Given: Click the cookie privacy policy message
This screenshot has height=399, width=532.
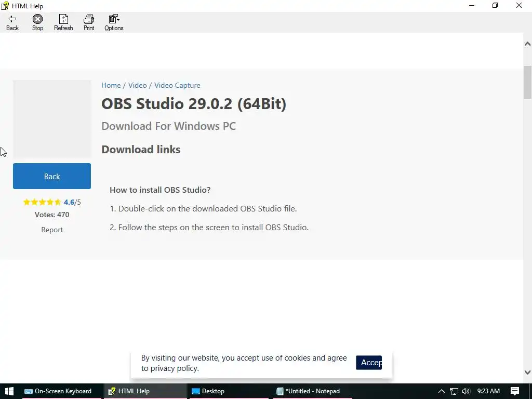Looking at the screenshot, I should tap(244, 363).
